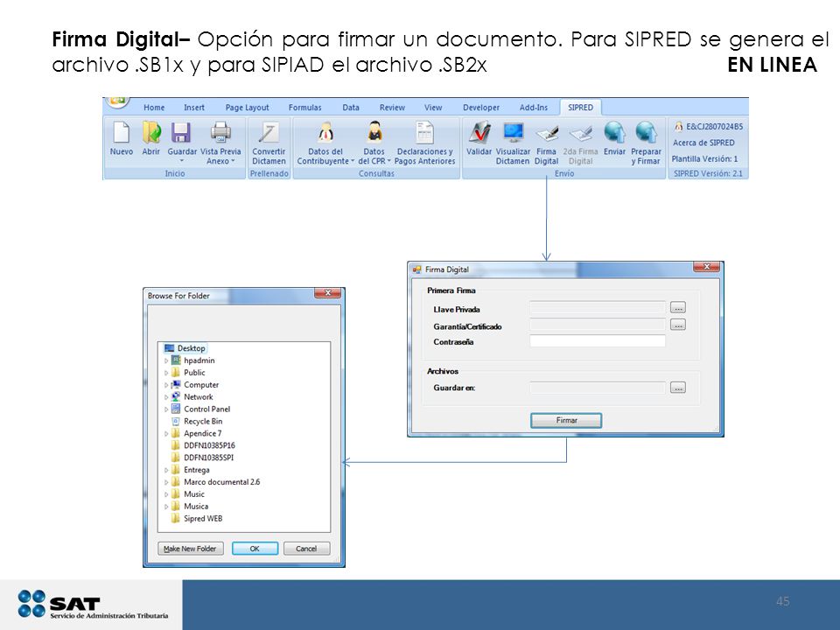
Task: Switch to the View tab
Action: tap(433, 108)
